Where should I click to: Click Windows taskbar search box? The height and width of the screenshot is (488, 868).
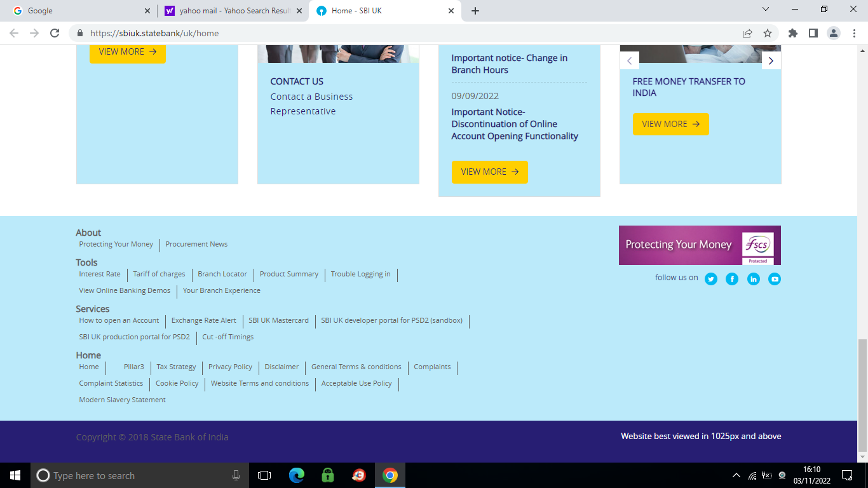[x=139, y=475]
